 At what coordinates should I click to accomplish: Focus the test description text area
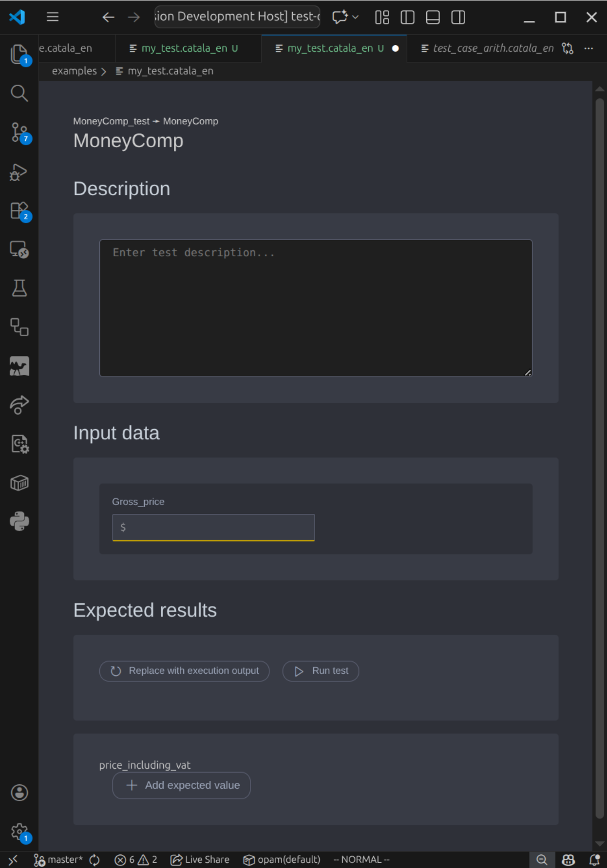coord(316,308)
